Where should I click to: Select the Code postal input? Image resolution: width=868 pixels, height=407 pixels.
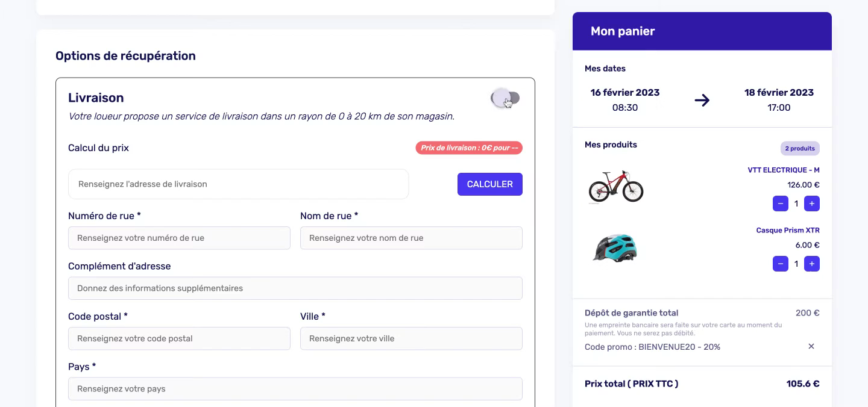coord(179,338)
